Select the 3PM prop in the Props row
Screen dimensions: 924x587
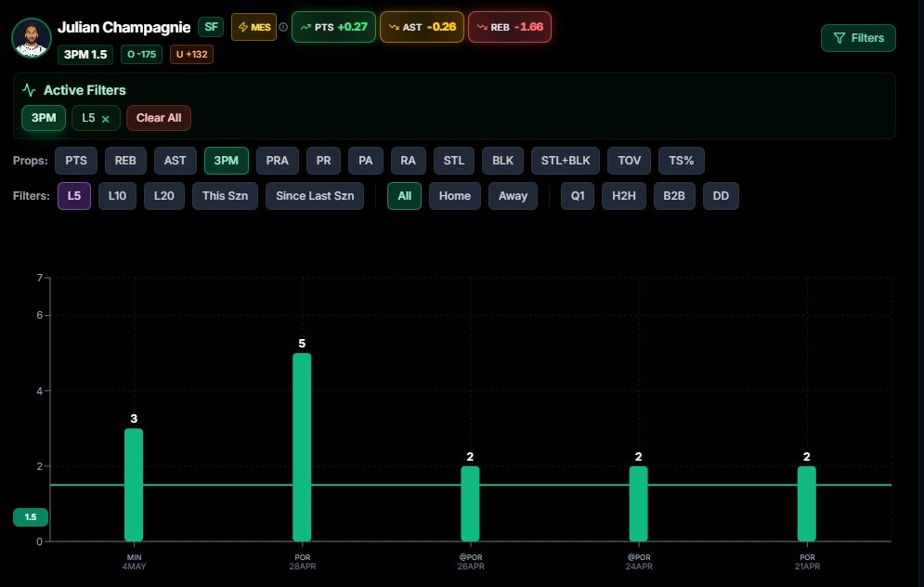[227, 161]
